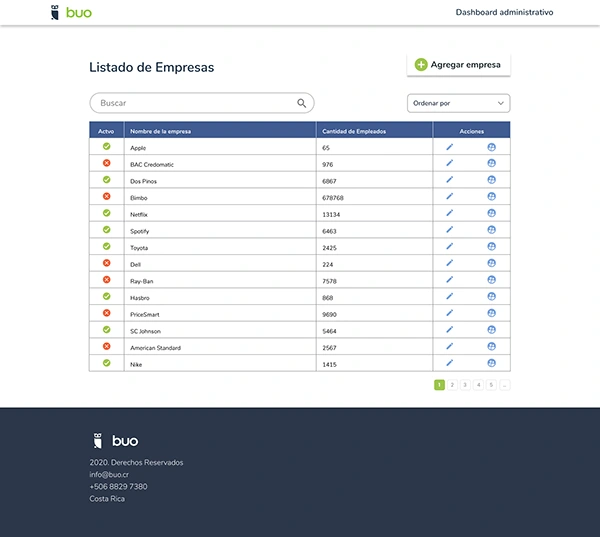Click the buo owl logo in header

click(x=72, y=12)
